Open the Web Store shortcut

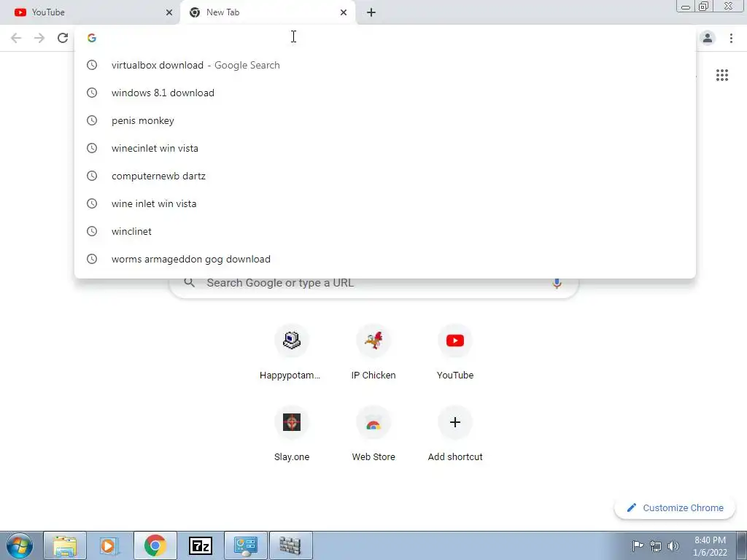click(373, 435)
